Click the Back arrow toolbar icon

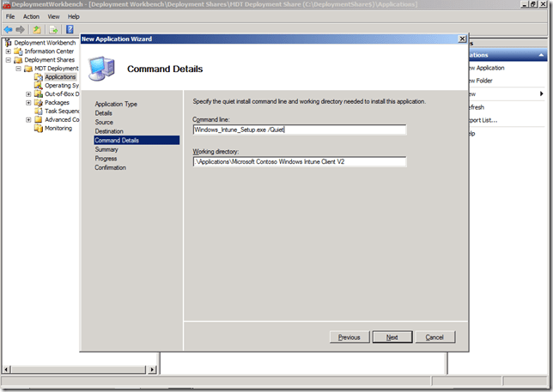tap(9, 29)
